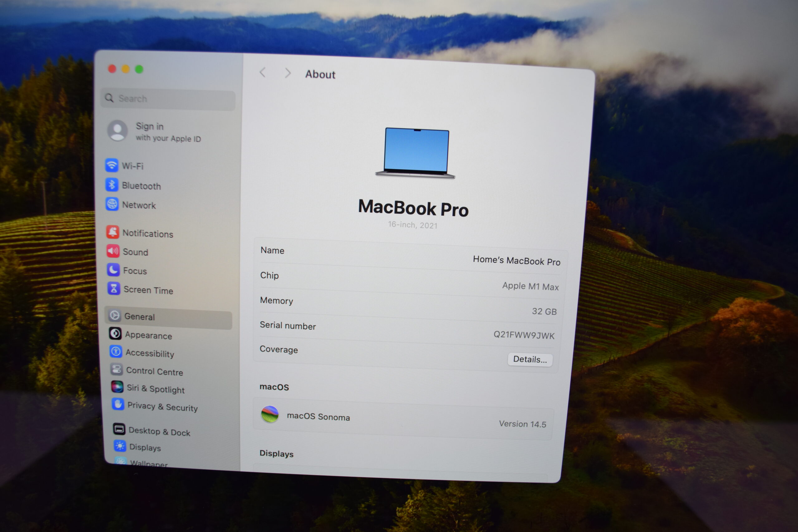The width and height of the screenshot is (798, 532).
Task: Select Privacy & Security label
Action: [x=162, y=406]
